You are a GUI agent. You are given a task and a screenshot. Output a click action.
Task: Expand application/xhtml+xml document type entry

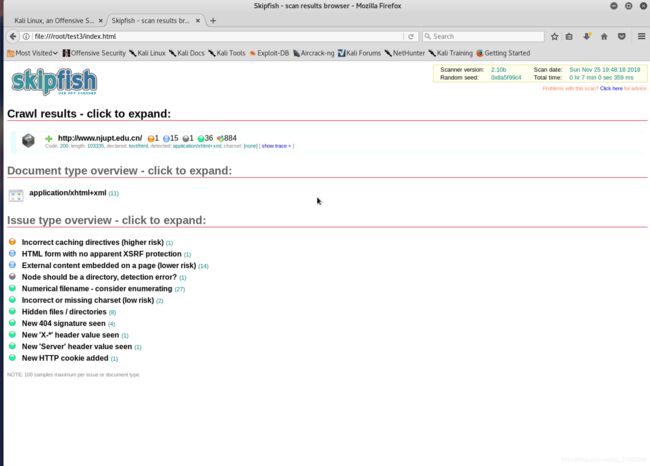(x=68, y=193)
